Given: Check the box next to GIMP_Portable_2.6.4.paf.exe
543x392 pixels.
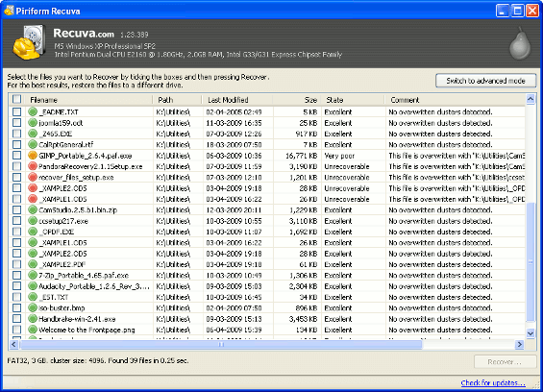Looking at the screenshot, I should (x=16, y=156).
